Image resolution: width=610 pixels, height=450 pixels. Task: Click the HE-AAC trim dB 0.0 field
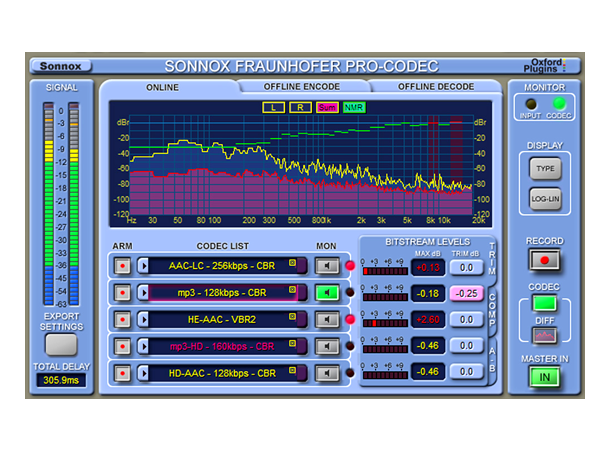[x=466, y=320]
